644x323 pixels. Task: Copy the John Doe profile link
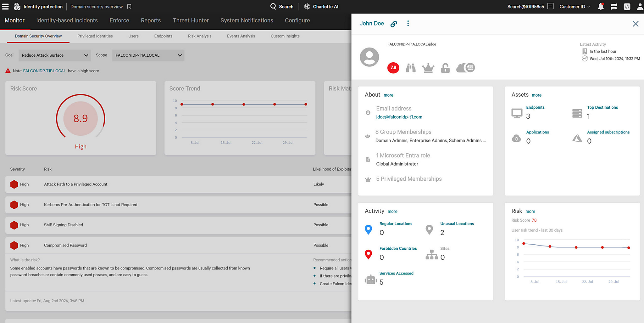click(394, 23)
